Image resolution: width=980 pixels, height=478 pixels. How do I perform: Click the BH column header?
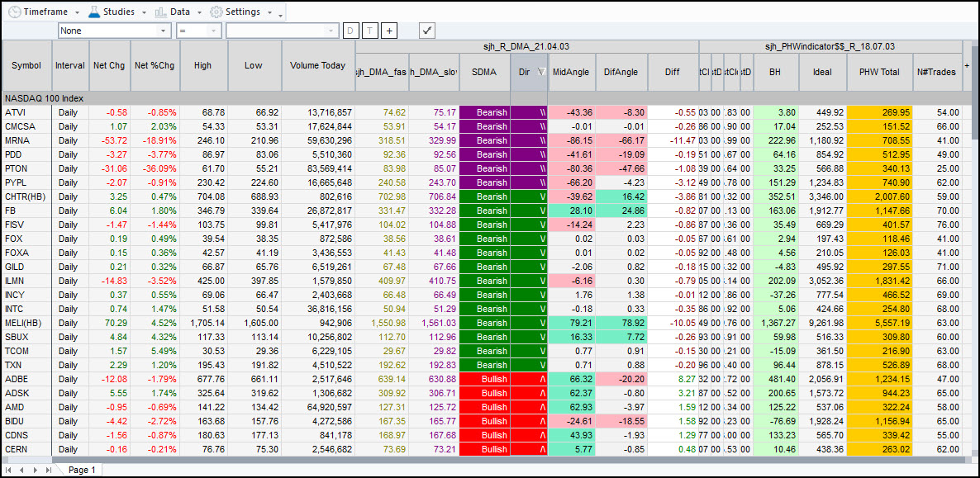pos(776,72)
